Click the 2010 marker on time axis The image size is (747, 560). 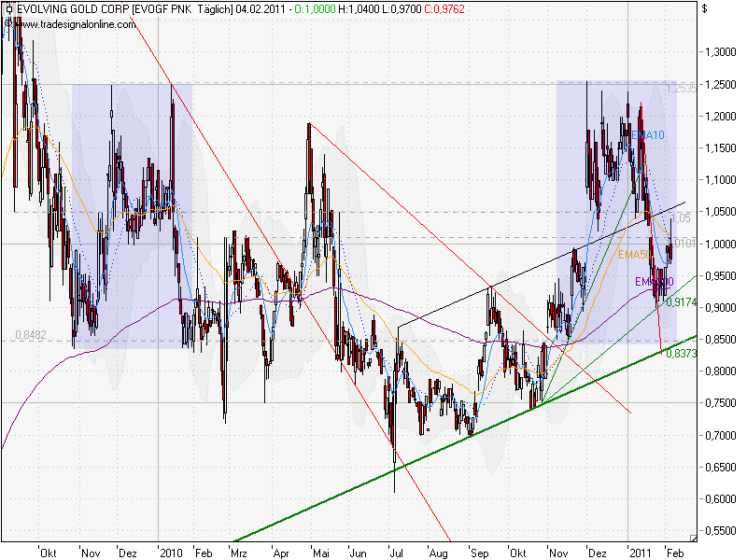[171, 552]
